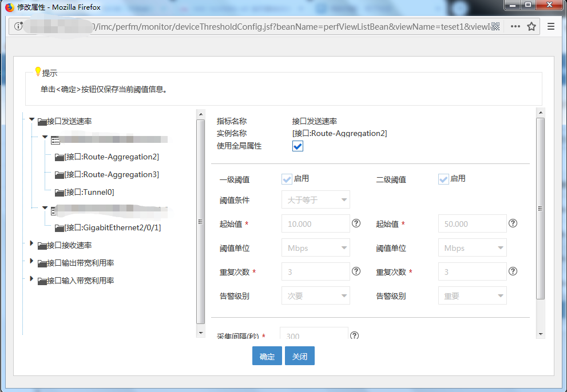Click the lightbulb hint icon
Screen dimensions: 567x392
click(x=38, y=71)
